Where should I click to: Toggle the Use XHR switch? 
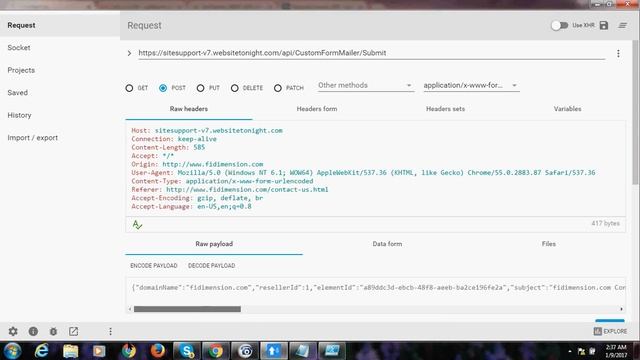tap(559, 25)
